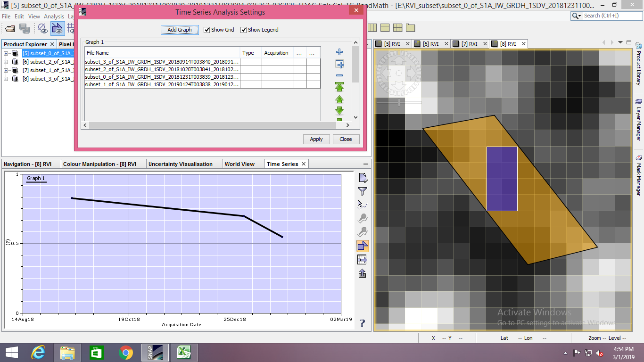Select the subset_1_of_S1A_IW_GRDH file row
Screen dimensions: 644x362
(202, 84)
